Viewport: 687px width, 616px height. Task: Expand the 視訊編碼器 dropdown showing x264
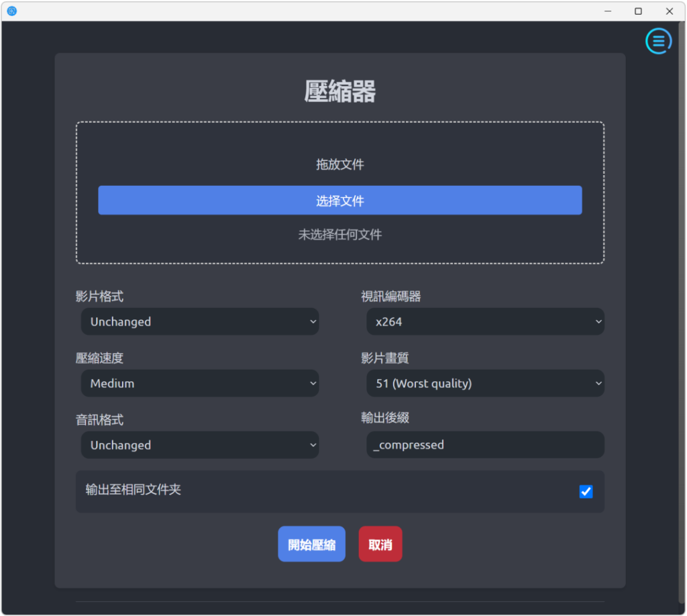[x=485, y=321]
